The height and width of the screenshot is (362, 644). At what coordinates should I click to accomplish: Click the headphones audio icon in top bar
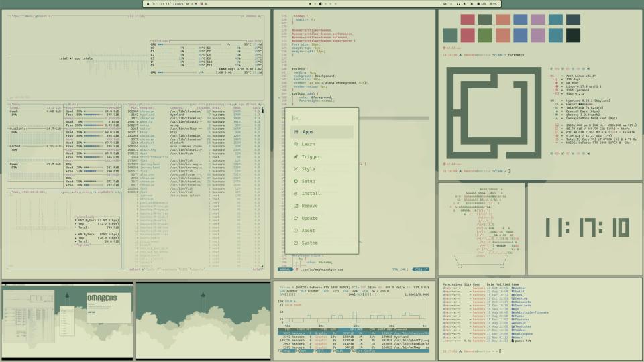(458, 3)
